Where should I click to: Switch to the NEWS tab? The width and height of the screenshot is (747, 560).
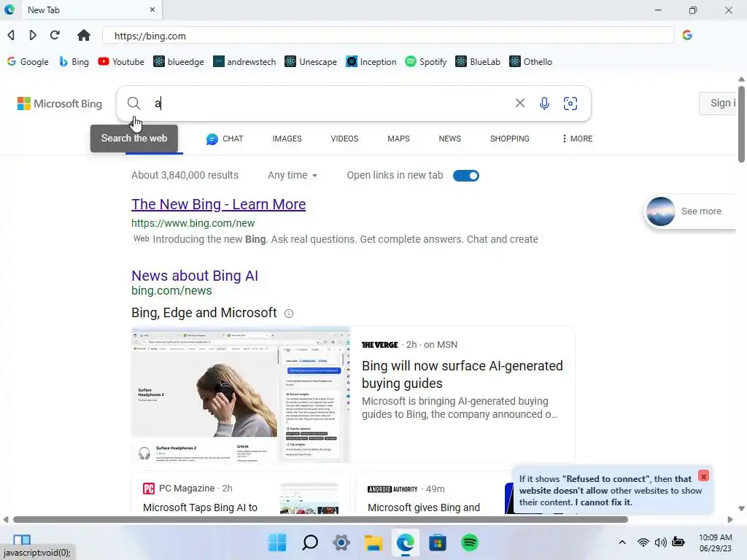[449, 139]
